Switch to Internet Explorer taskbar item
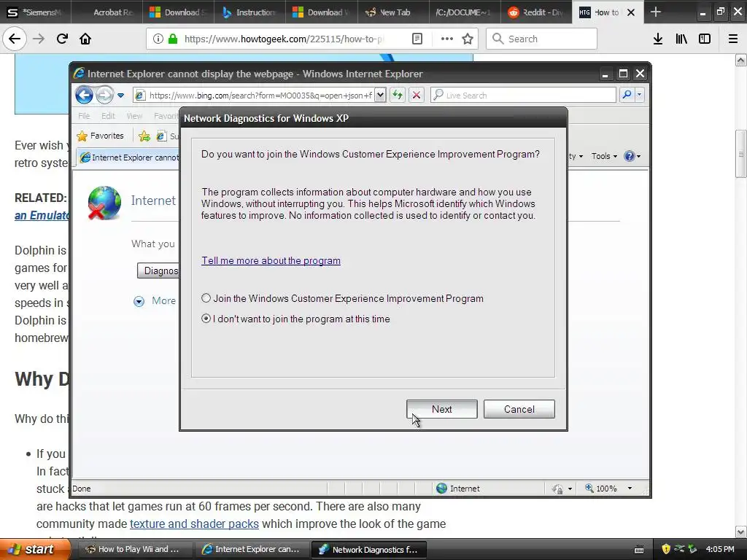Screen dimensions: 747x560 (x=252, y=549)
